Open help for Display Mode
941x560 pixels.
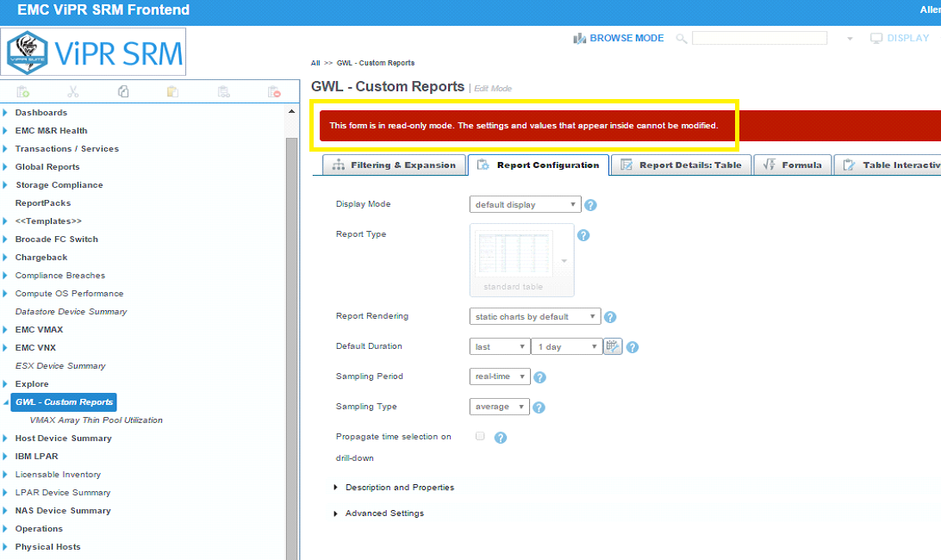[x=590, y=205]
